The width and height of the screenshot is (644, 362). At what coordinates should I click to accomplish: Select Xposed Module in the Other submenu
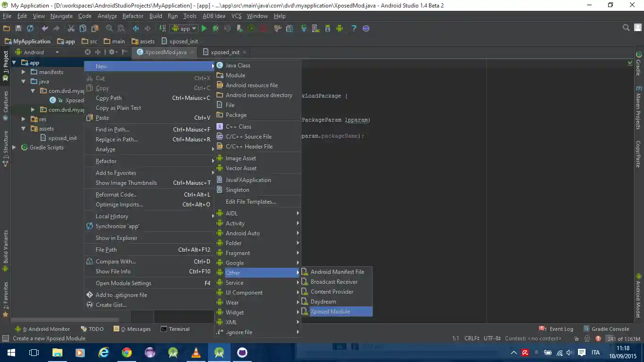(330, 312)
